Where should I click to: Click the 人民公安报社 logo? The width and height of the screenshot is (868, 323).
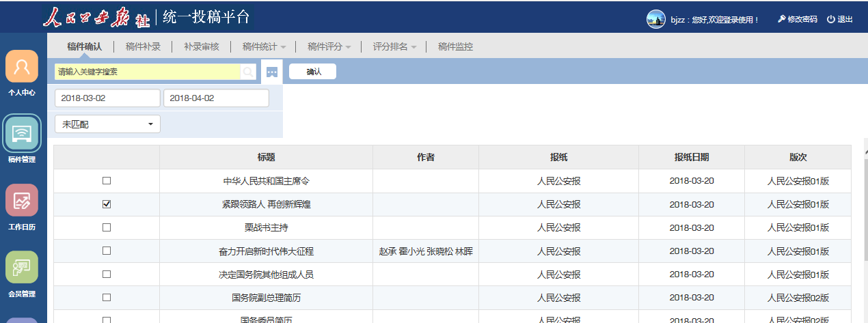(97, 18)
